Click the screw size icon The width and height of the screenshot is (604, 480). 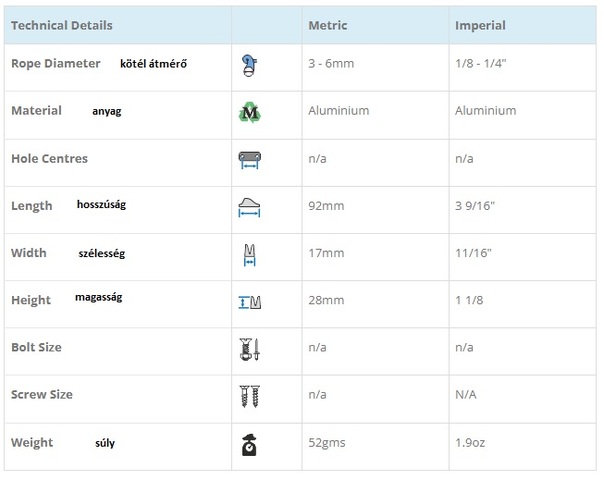tap(250, 396)
